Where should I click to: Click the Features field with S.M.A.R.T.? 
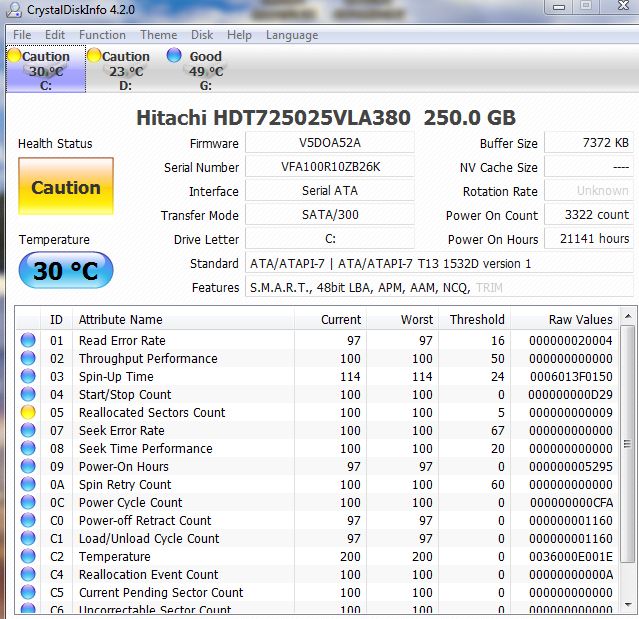pyautogui.click(x=439, y=287)
